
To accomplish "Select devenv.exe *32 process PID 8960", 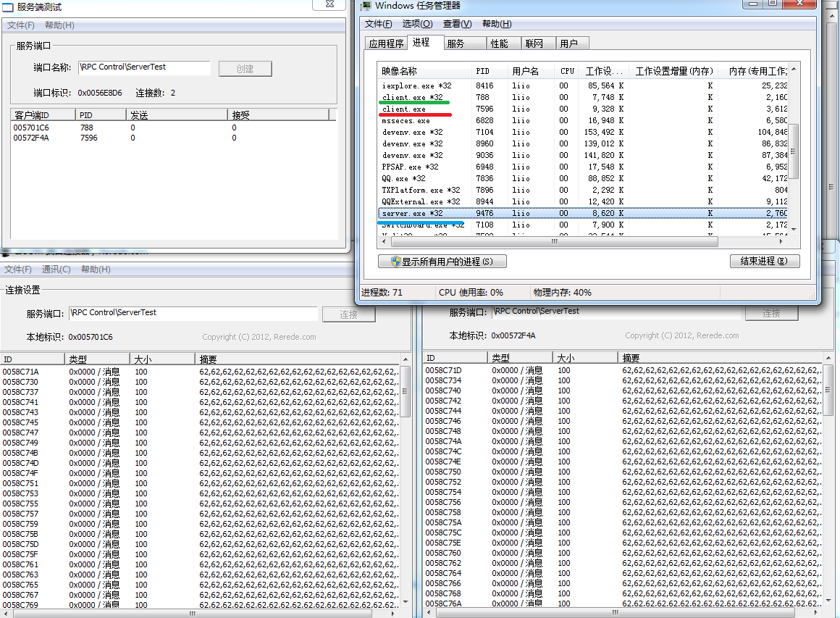I will point(583,143).
